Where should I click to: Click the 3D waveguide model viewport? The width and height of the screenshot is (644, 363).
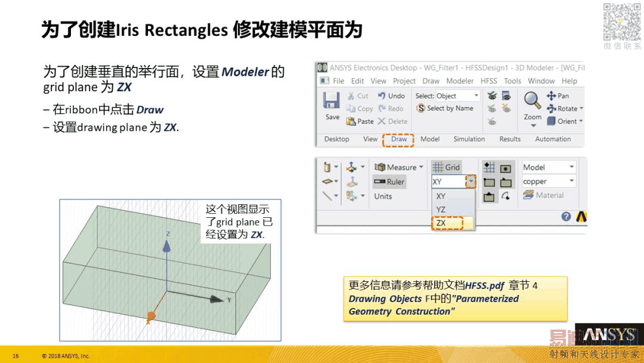pos(170,270)
